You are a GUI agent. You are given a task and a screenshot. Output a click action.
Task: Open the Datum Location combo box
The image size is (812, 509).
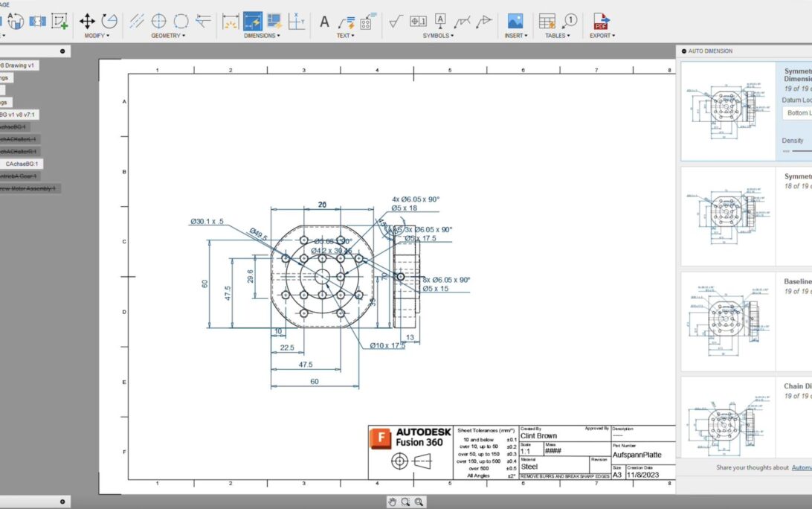tap(796, 113)
